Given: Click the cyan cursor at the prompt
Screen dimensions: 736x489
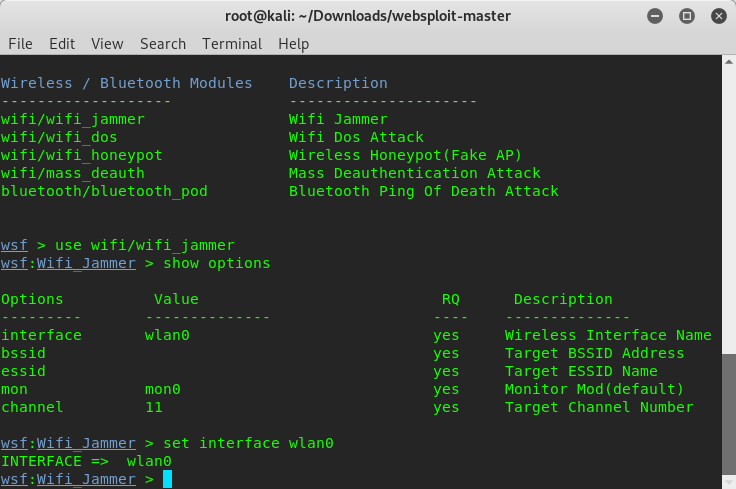Looking at the screenshot, I should click(168, 479).
